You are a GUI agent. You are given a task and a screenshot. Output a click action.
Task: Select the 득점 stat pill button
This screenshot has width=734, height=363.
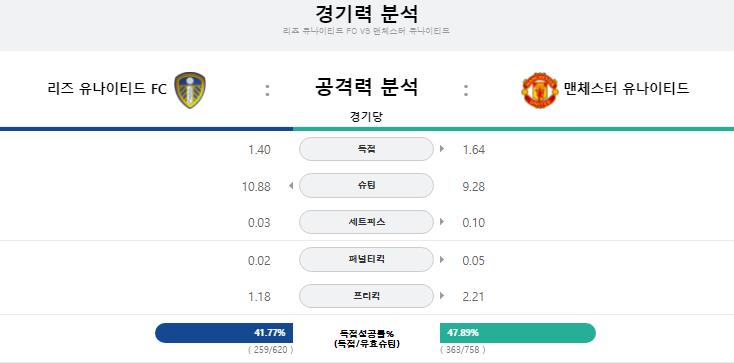pyautogui.click(x=367, y=149)
